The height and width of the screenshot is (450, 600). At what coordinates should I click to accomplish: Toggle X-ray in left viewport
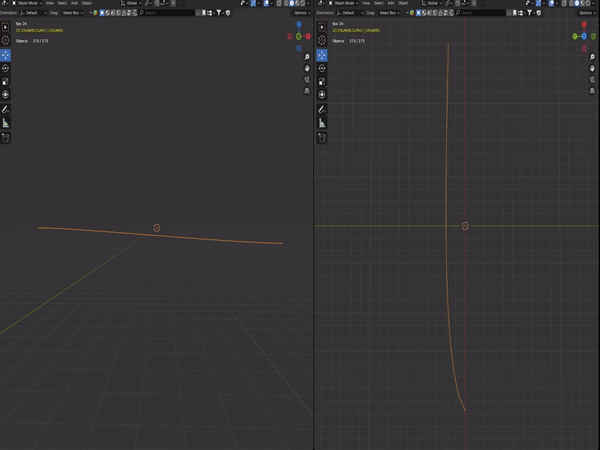pyautogui.click(x=279, y=3)
